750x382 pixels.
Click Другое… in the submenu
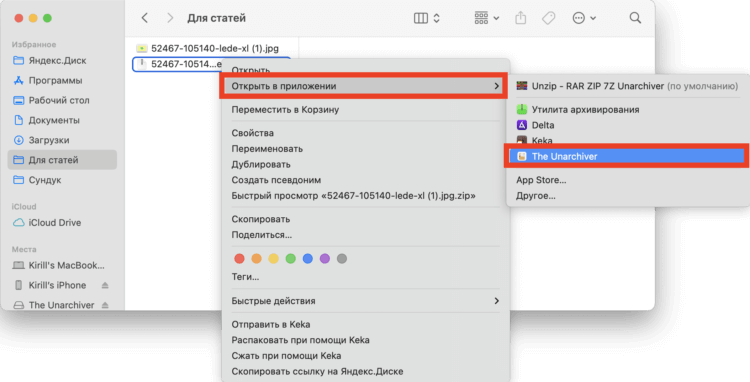pyautogui.click(x=536, y=196)
